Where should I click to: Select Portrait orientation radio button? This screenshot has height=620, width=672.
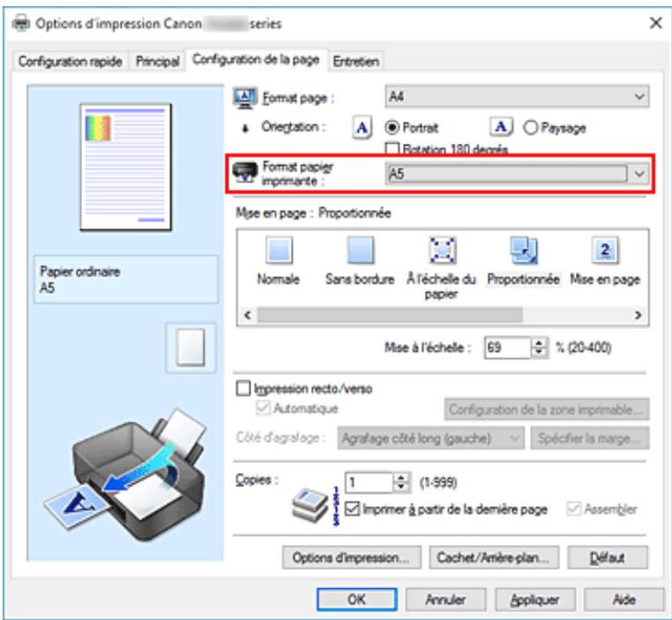(x=392, y=127)
